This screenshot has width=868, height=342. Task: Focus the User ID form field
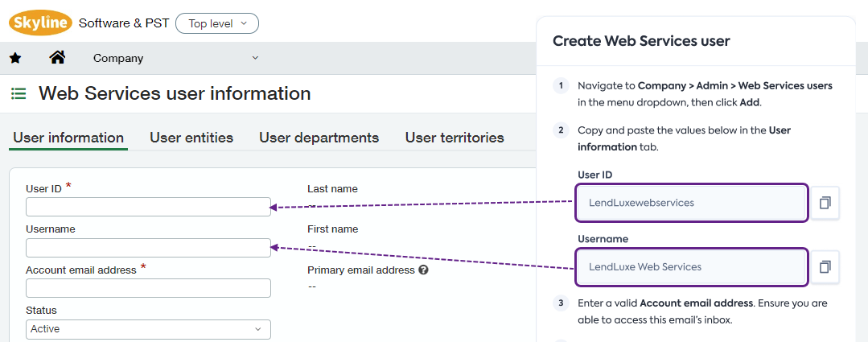pos(148,207)
